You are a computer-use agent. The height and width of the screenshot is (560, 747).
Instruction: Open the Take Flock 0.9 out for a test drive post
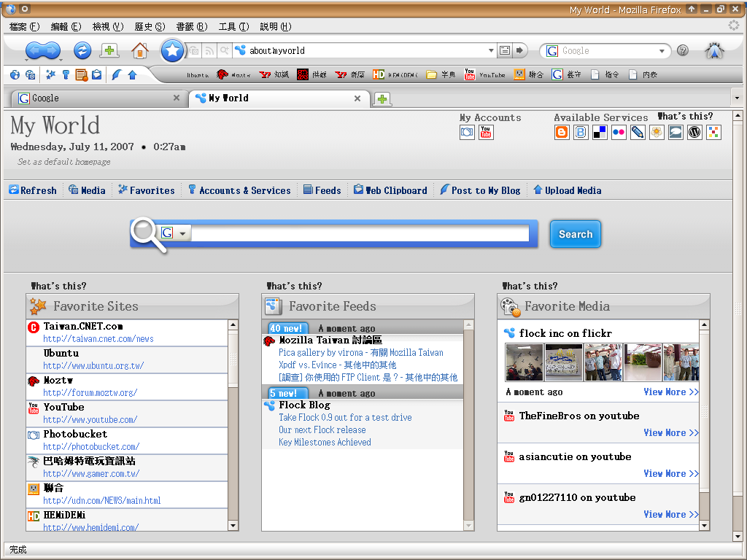345,418
